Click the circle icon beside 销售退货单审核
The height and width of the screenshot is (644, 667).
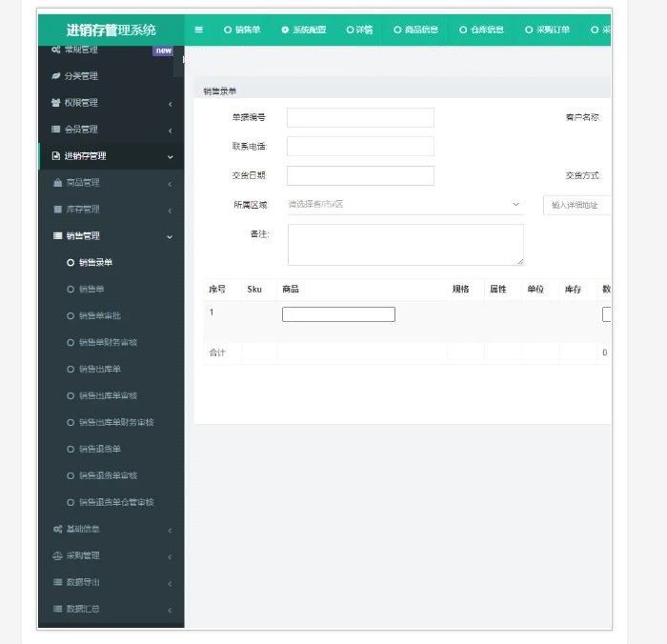71,476
